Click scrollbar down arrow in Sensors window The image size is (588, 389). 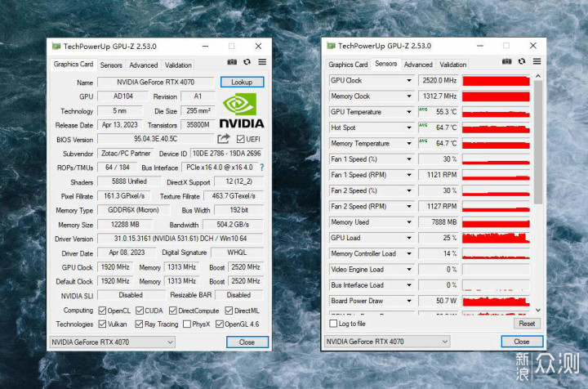(x=538, y=311)
